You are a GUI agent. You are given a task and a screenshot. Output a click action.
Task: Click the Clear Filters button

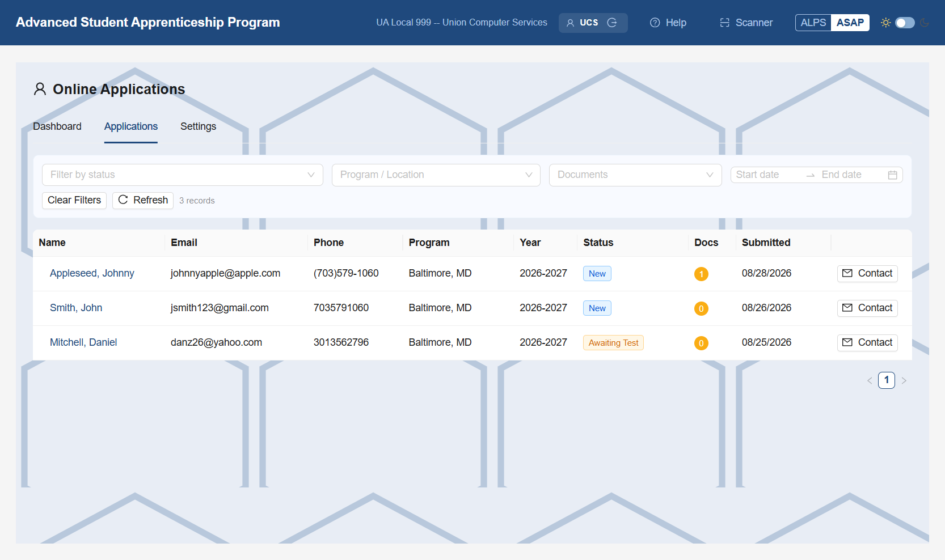point(74,201)
